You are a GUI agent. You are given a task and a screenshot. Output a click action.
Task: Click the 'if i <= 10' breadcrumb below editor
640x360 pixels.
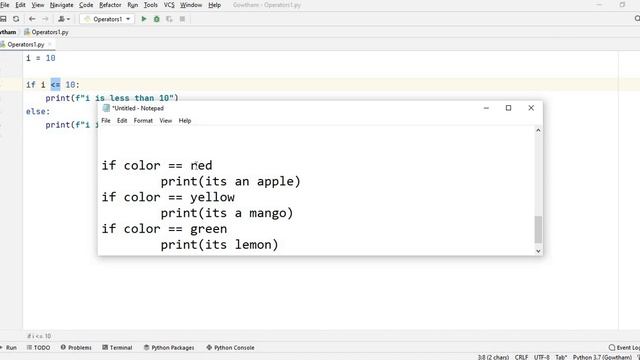click(39, 336)
